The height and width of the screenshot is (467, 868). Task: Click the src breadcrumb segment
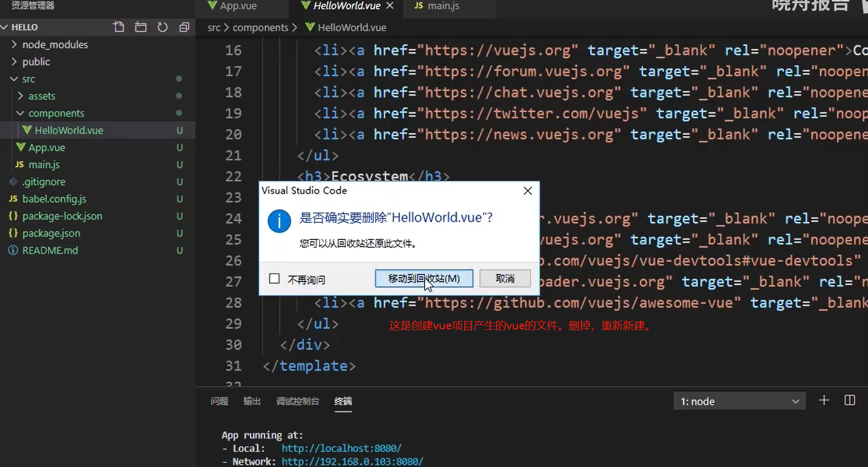click(214, 28)
